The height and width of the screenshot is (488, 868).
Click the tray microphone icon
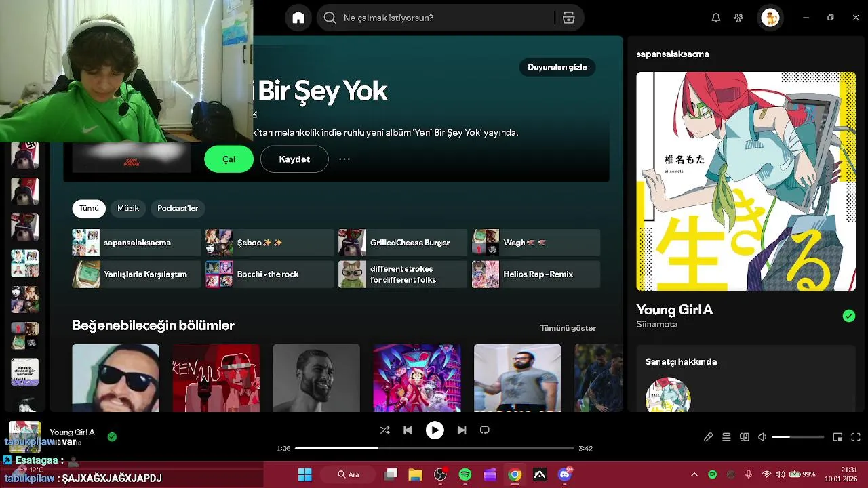pyautogui.click(x=749, y=474)
